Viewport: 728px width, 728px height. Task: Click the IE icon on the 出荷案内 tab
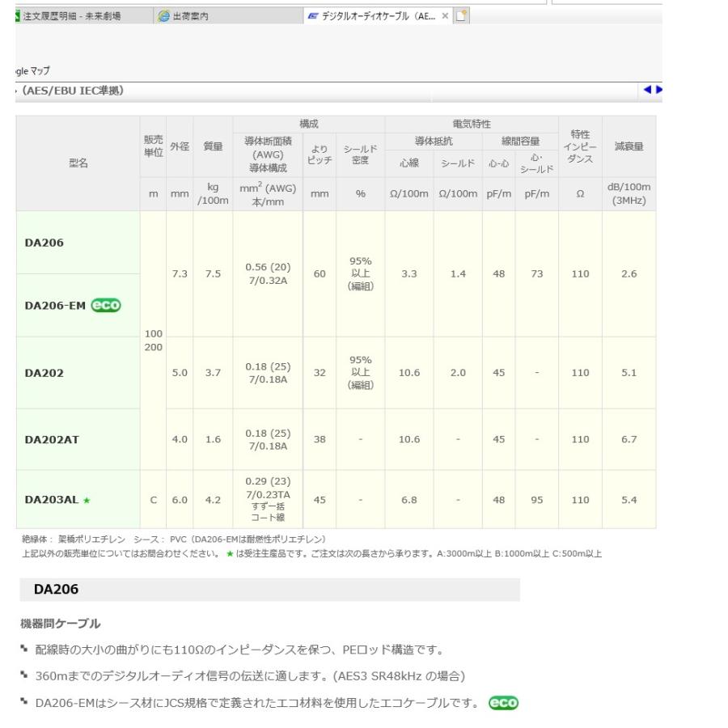162,15
